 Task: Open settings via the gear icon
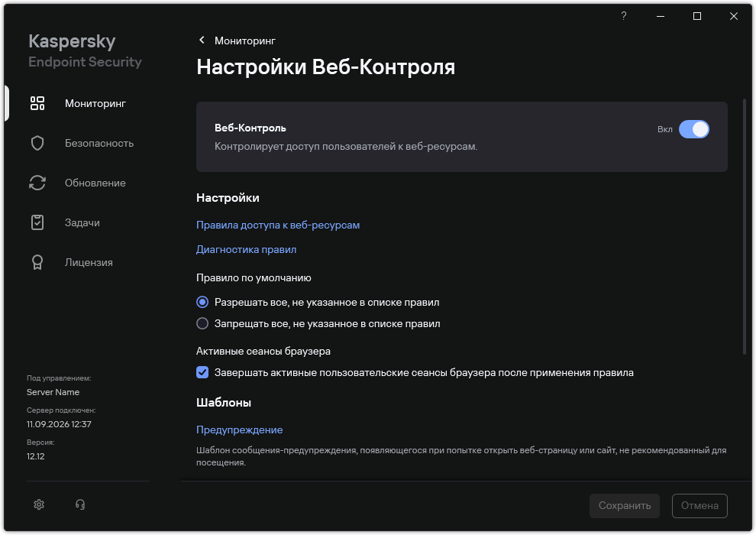point(39,504)
